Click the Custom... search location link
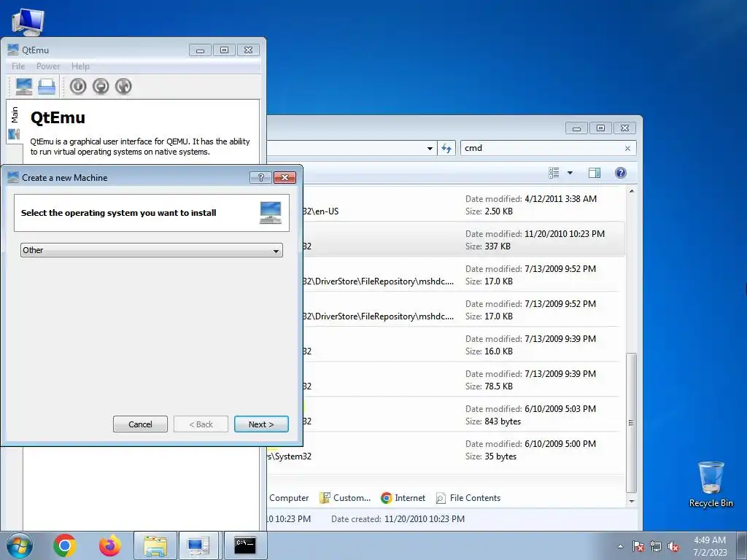The height and width of the screenshot is (560, 747). (x=345, y=498)
